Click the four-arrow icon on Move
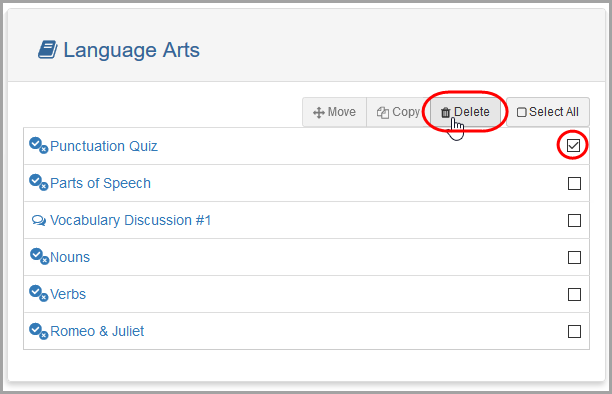Screen dimensions: 612x394 click(x=318, y=113)
